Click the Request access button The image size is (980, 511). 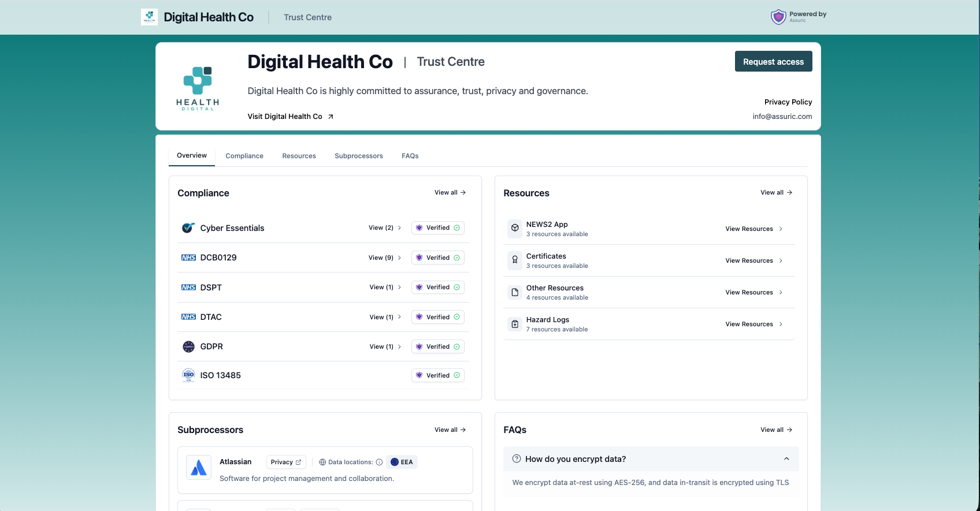[773, 61]
